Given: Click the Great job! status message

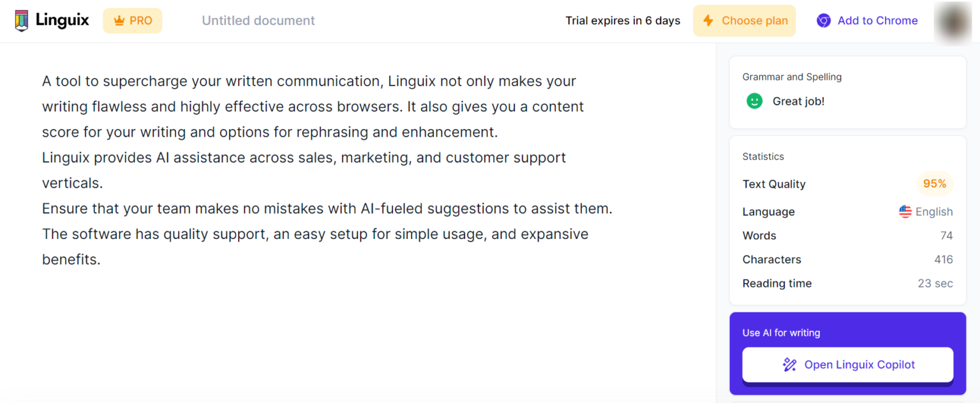Looking at the screenshot, I should click(798, 101).
